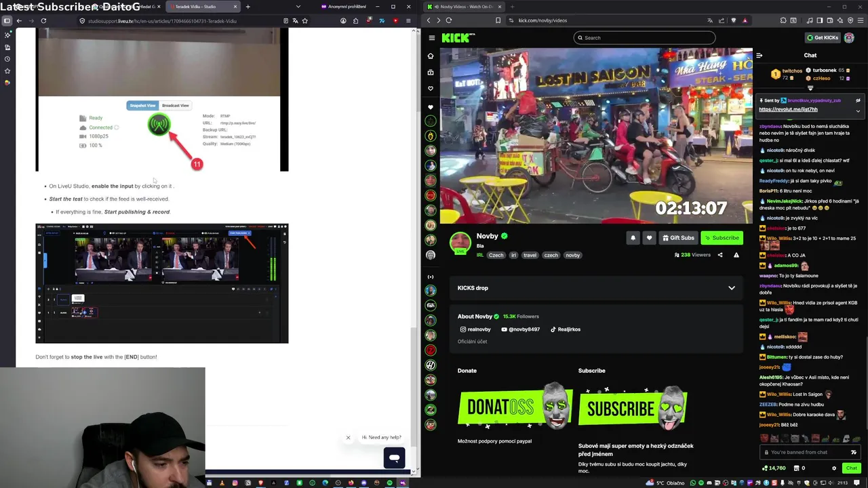Viewport: 868px width, 488px height.
Task: Bookmark the kick.com page
Action: click(x=498, y=20)
